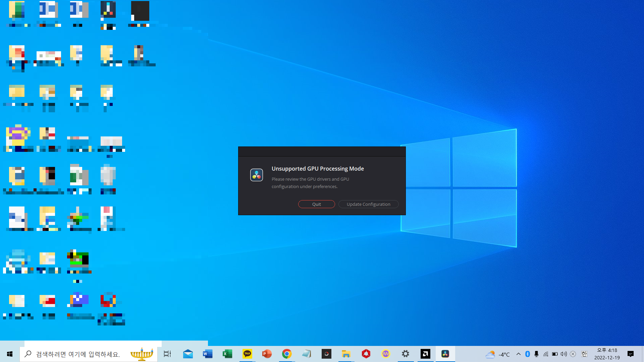
Task: Click the menorah icon in the search box
Action: [x=142, y=354]
